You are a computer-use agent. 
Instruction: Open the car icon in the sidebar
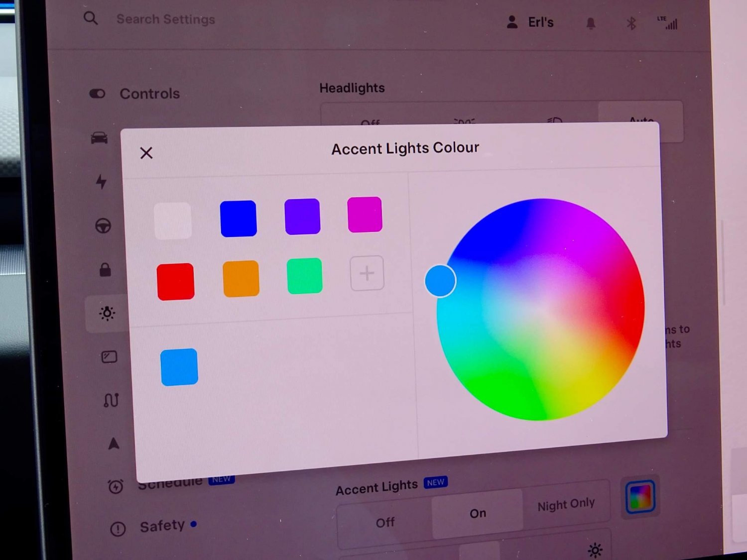point(100,137)
